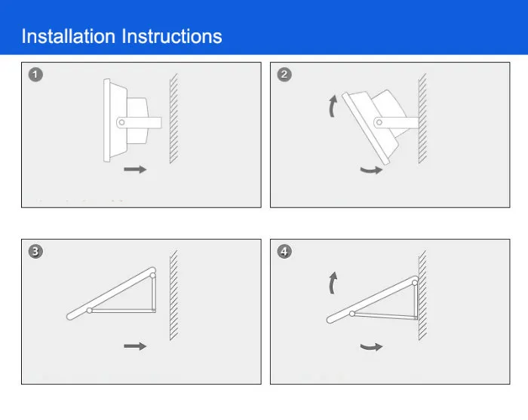Click the curved right arrow at bottom of panel 2
Screen dimensions: 528x420
tap(371, 170)
